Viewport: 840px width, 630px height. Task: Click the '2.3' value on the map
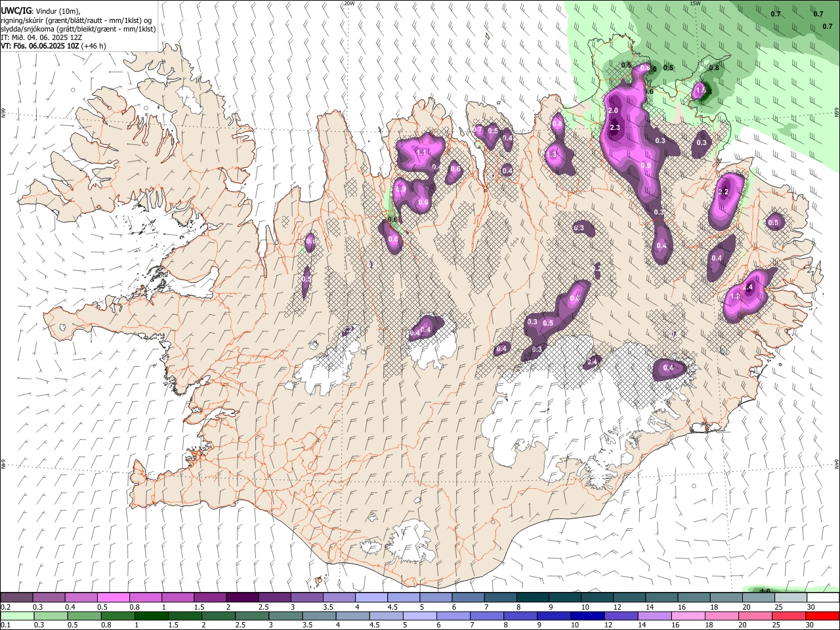[x=615, y=128]
